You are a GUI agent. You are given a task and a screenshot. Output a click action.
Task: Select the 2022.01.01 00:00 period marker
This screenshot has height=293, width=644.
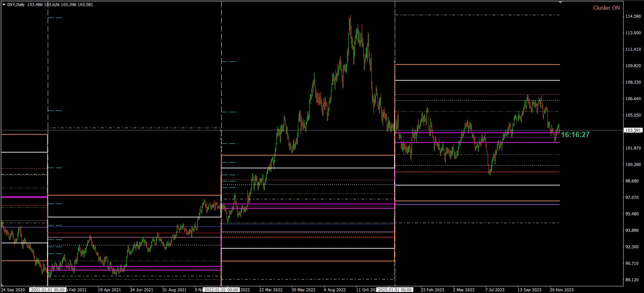(x=221, y=290)
